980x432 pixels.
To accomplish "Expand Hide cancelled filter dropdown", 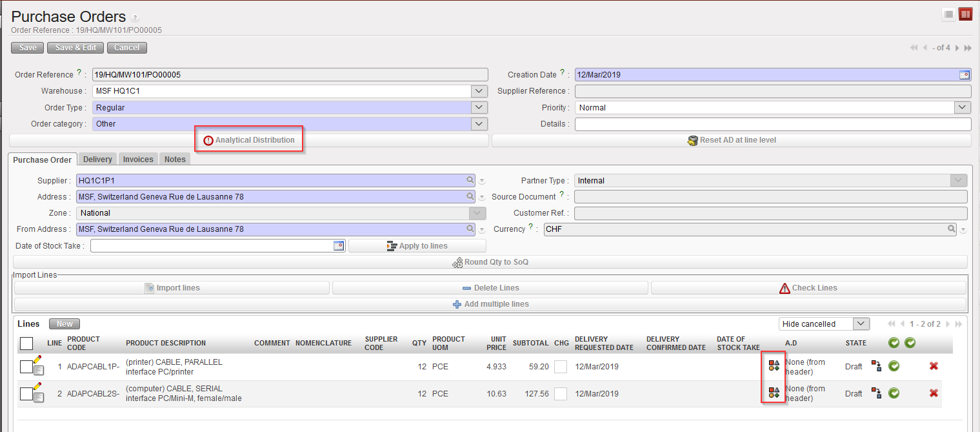I will (x=861, y=324).
